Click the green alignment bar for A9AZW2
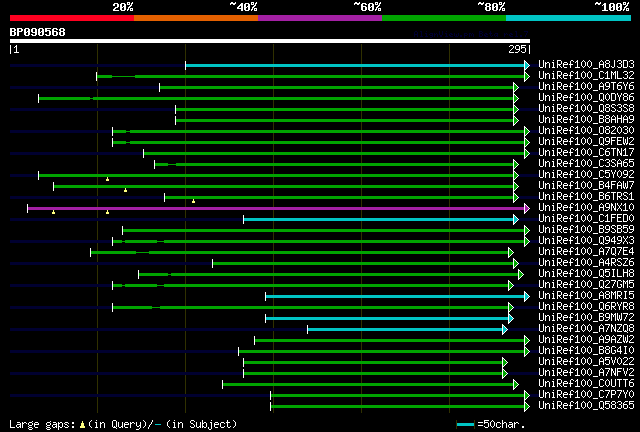This screenshot has width=640, height=432. tap(390, 341)
